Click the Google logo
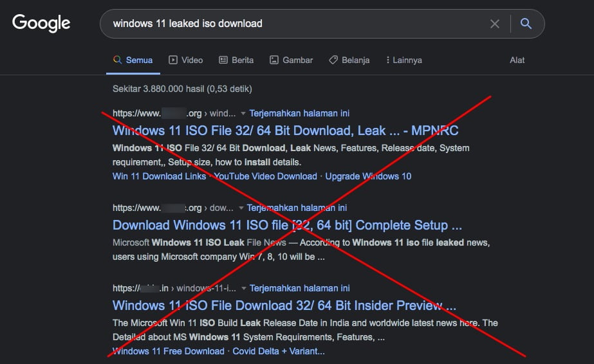 click(41, 23)
